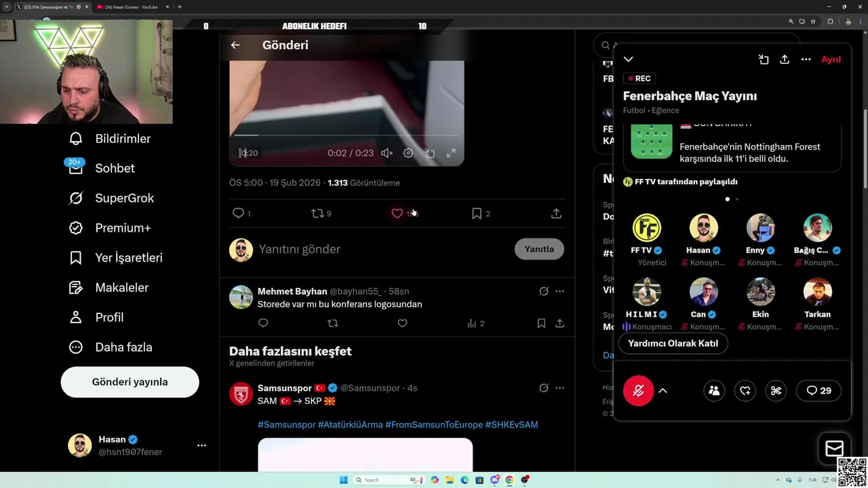Open FF TV host avatar in the space

(x=647, y=228)
